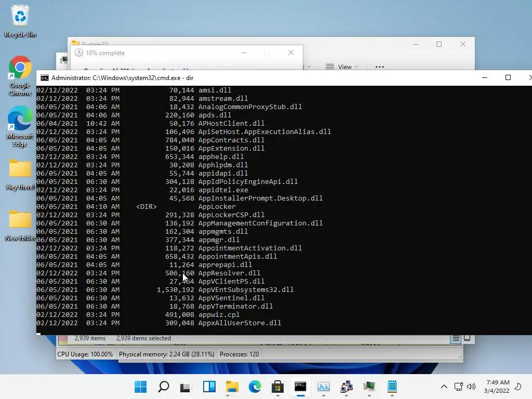Screen dimensions: 532x399
Task: Open the three-dot 'See more' menu in Explorer
Action: click(x=380, y=67)
